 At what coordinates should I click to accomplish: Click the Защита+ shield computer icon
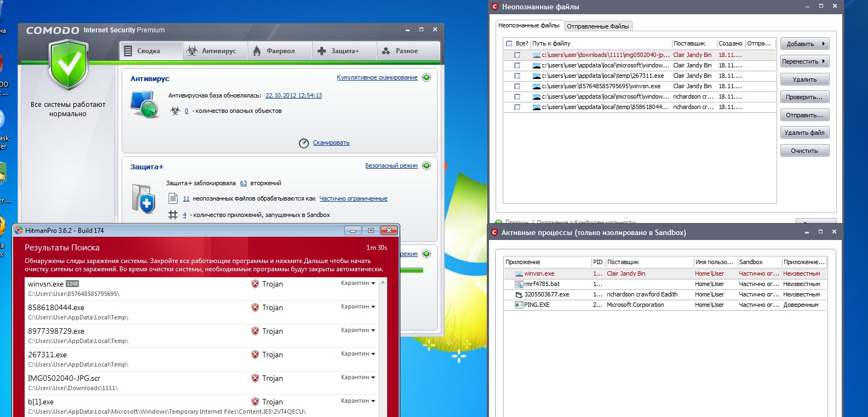[145, 198]
